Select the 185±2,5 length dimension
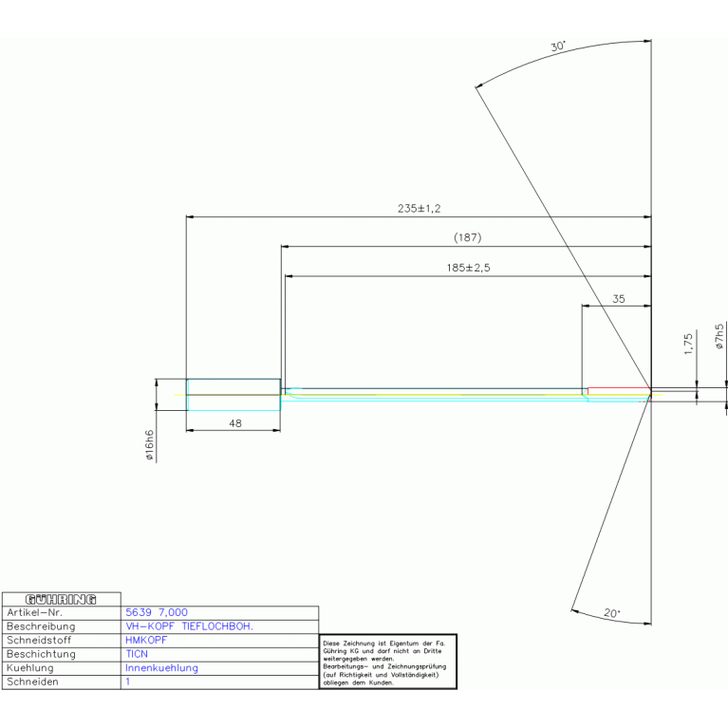 [468, 268]
